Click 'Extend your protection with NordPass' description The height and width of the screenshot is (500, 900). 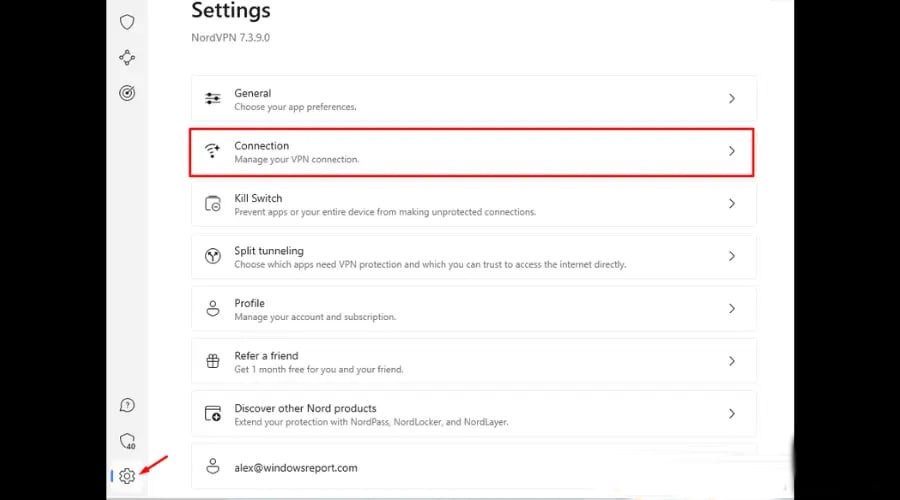pyautogui.click(x=371, y=422)
